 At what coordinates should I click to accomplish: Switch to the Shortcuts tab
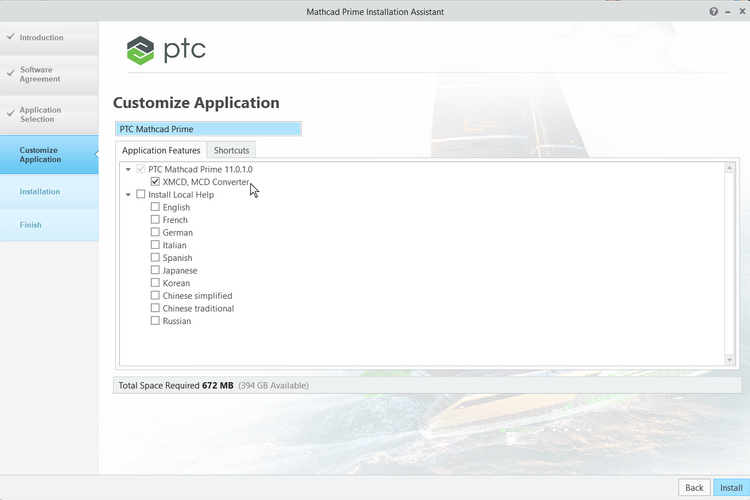tap(232, 150)
